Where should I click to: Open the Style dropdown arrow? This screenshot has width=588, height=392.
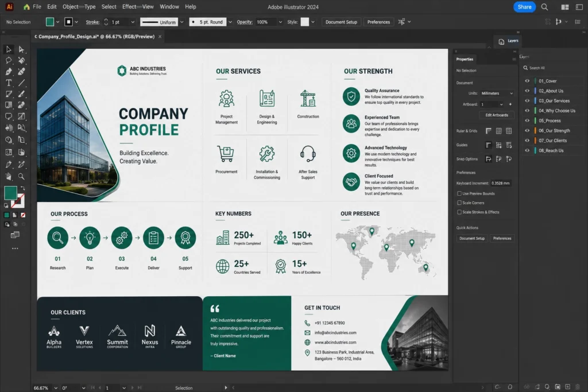(x=313, y=22)
